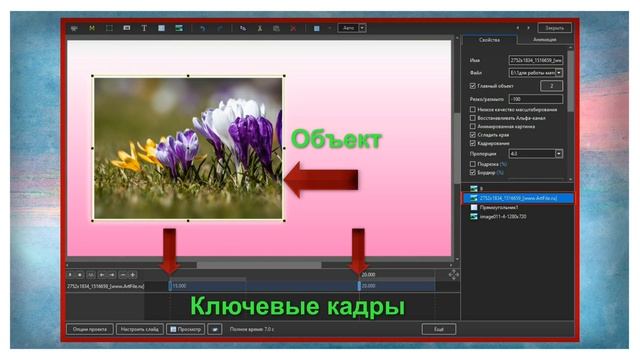
Task: Click the yellow video icon in the toolbar
Action: coord(92,28)
